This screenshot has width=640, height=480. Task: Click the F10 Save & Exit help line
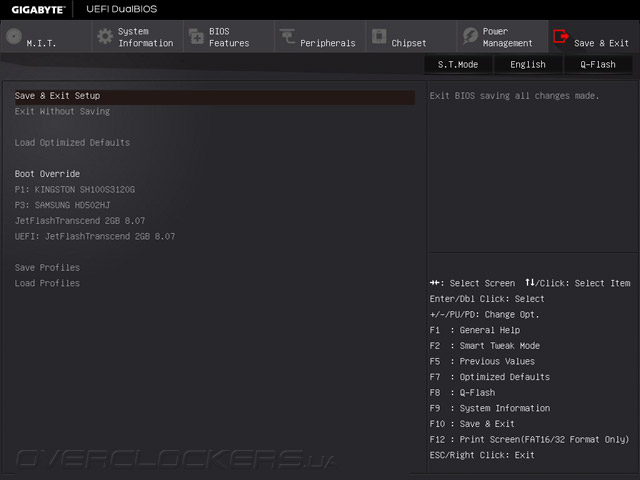pyautogui.click(x=472, y=424)
